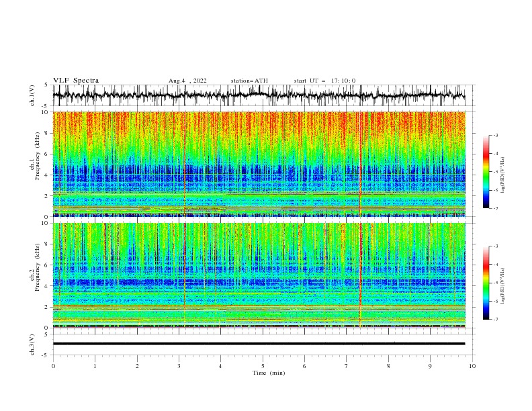Click the '-7' tick on lower colorbar
Screen dimensions: 532x411
pos(495,320)
